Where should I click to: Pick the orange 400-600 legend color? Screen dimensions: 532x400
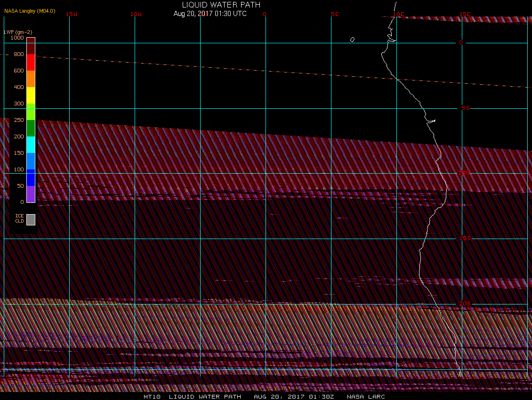pyautogui.click(x=31, y=79)
